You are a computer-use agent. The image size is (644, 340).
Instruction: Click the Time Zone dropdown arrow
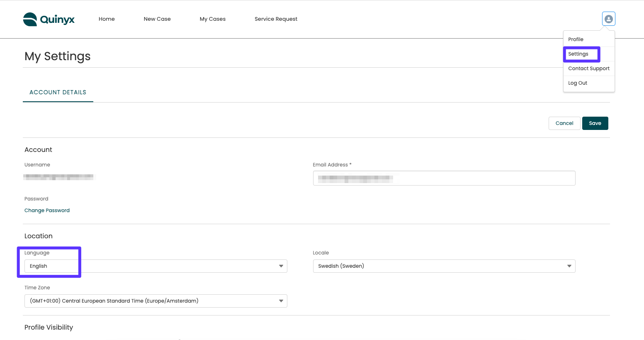pyautogui.click(x=281, y=301)
